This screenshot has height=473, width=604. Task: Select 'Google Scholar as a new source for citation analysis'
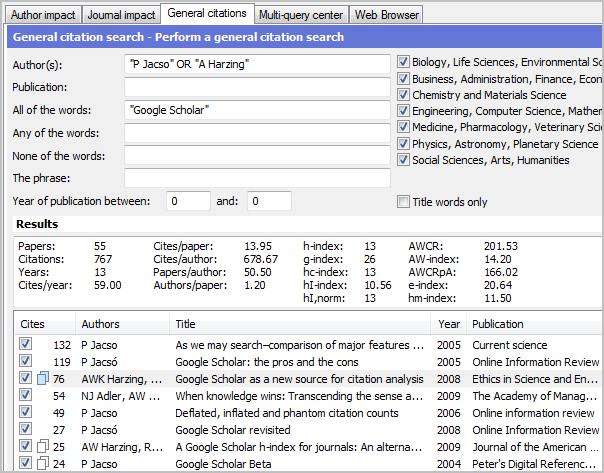tap(299, 379)
